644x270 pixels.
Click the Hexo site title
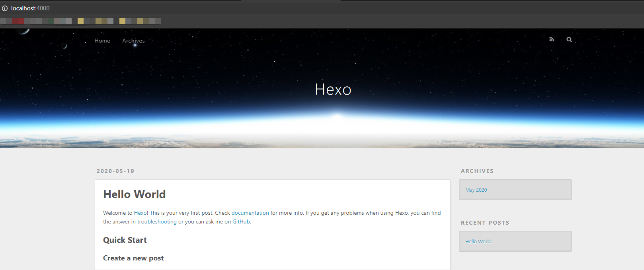click(x=333, y=89)
